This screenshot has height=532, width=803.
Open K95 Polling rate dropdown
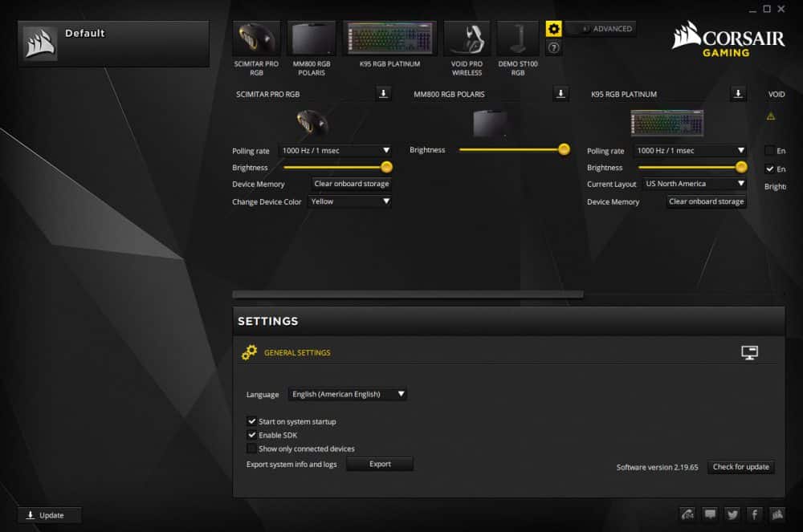(x=690, y=150)
